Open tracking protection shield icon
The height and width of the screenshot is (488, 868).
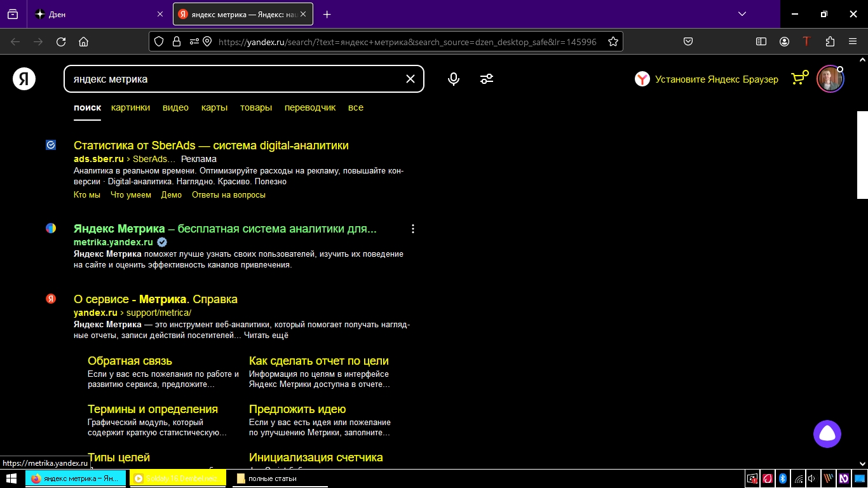point(159,41)
